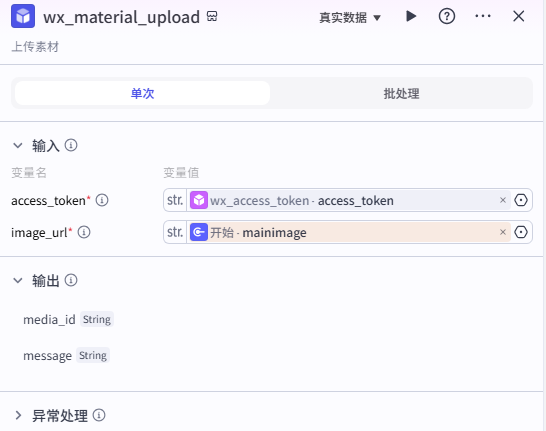Click the String tag beside message
This screenshot has height=431, width=546.
93,355
